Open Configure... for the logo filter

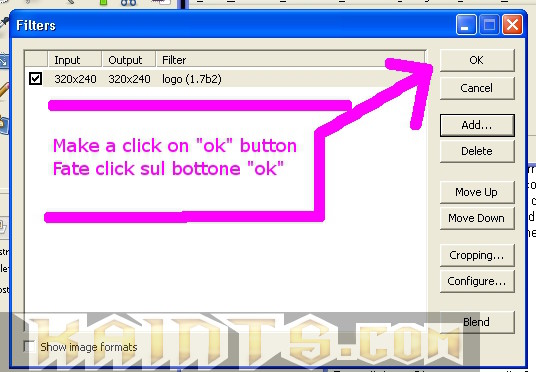477,281
